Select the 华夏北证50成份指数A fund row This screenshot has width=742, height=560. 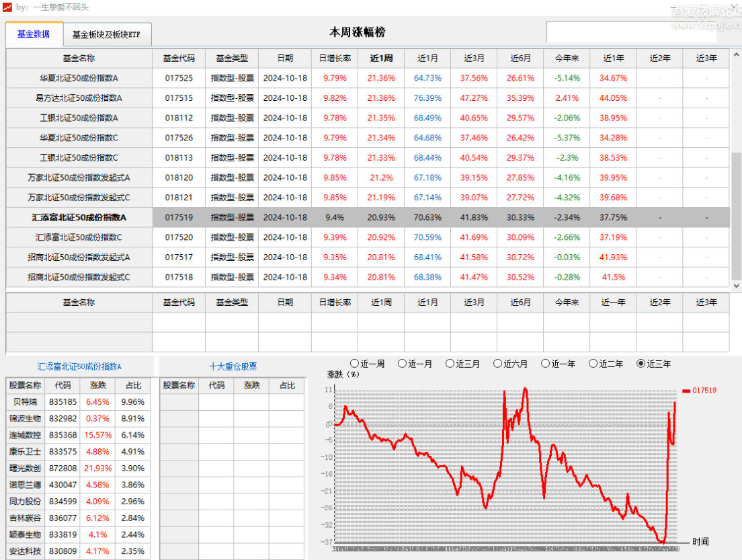(x=79, y=78)
